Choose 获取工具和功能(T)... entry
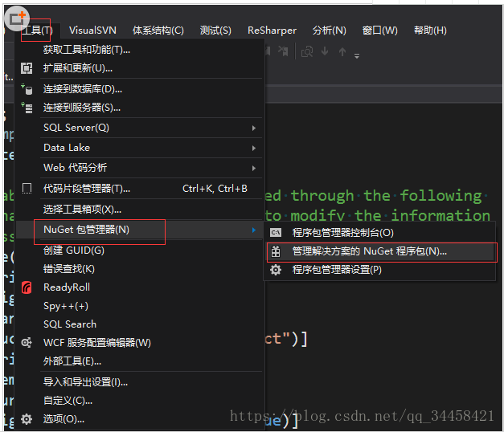Viewport: 504px width, 432px height. 87,50
